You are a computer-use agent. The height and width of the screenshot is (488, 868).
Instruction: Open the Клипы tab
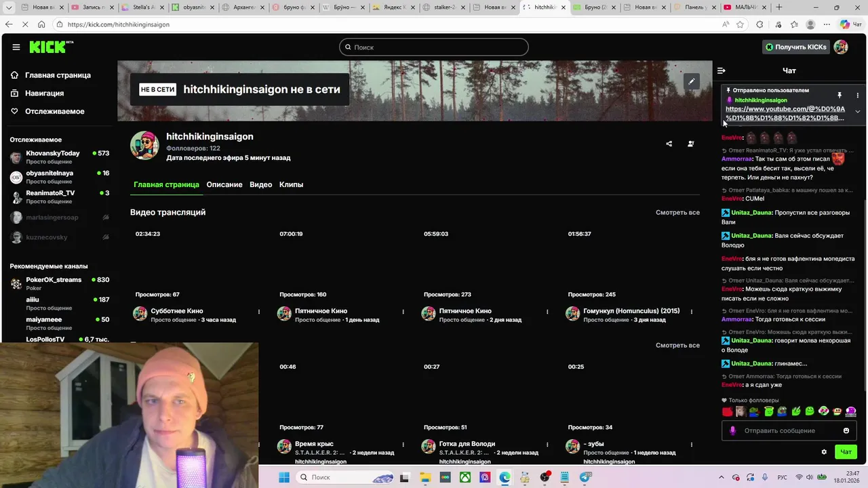[291, 184]
